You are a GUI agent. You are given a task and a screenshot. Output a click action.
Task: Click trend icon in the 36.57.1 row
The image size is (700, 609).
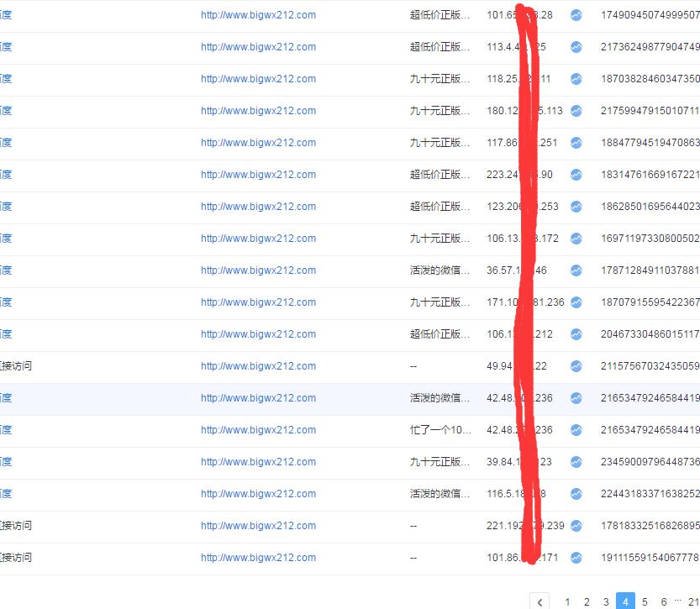pyautogui.click(x=576, y=270)
